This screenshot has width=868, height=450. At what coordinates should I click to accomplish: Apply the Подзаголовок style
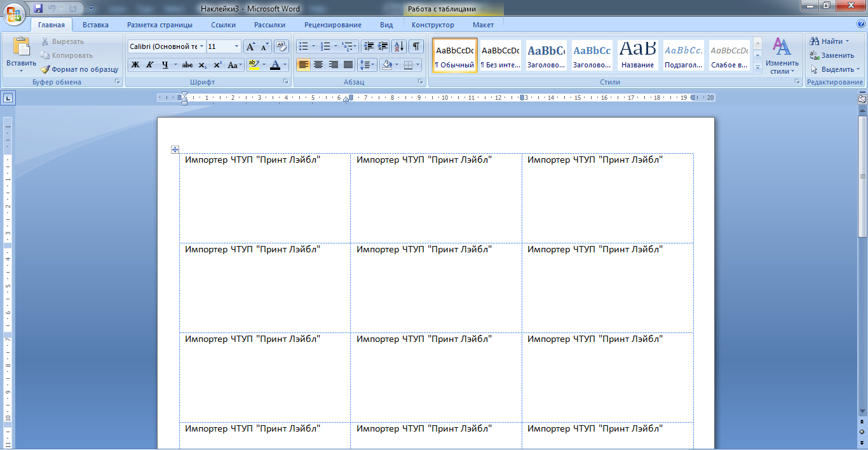(x=683, y=55)
